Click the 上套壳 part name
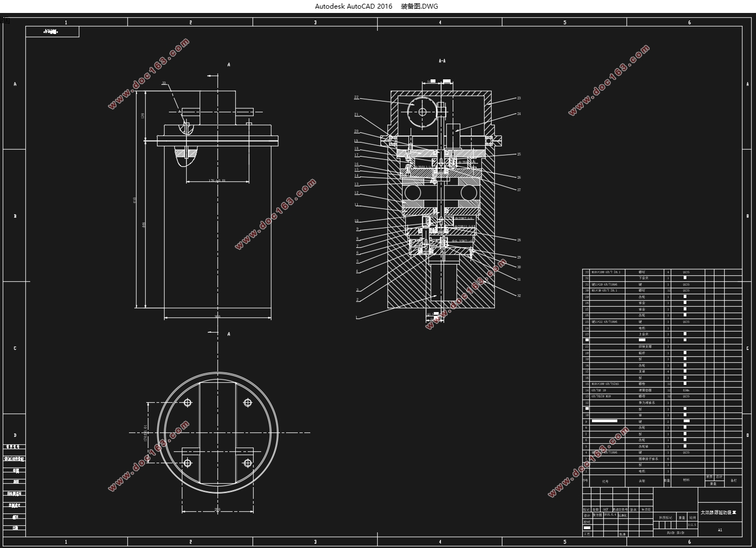 644,334
